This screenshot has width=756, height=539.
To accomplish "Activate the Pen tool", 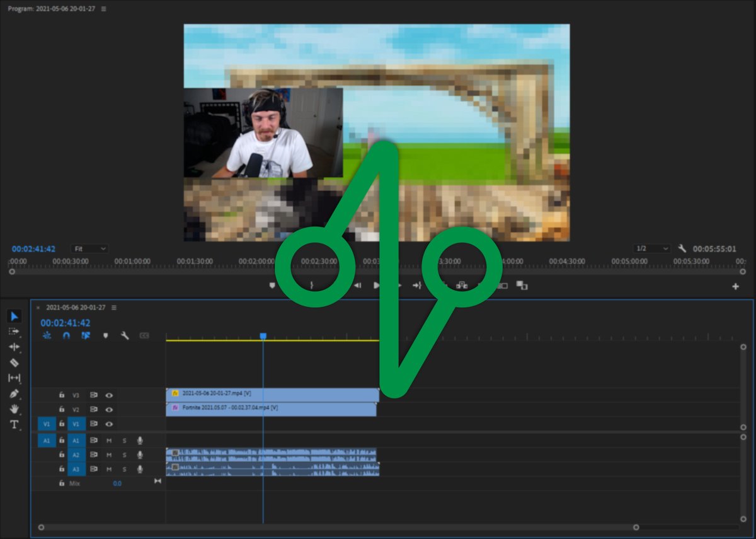I will 14,393.
